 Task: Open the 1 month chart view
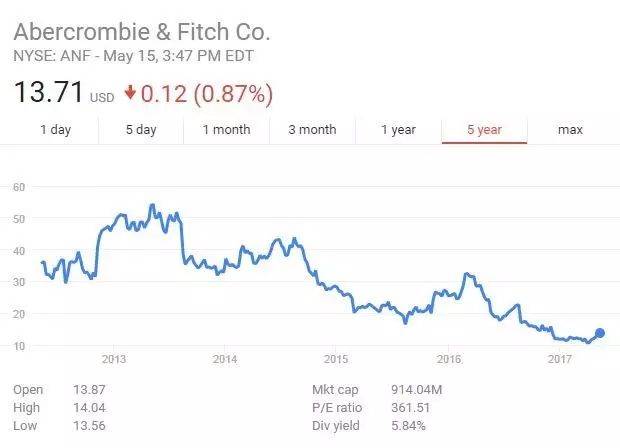coord(226,130)
